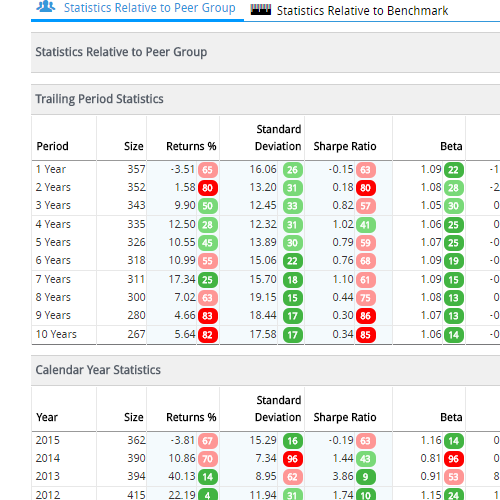Click the green 16 deviation rank for 2015
This screenshot has width=500, height=500.
[293, 441]
